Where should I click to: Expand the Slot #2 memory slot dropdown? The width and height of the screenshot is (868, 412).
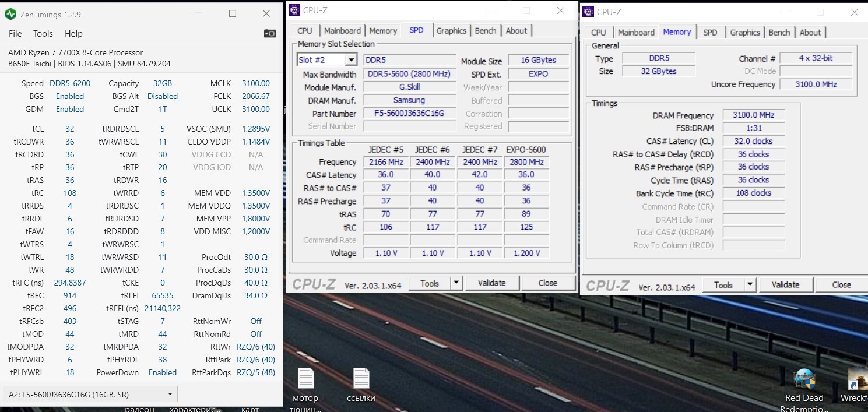click(x=351, y=60)
